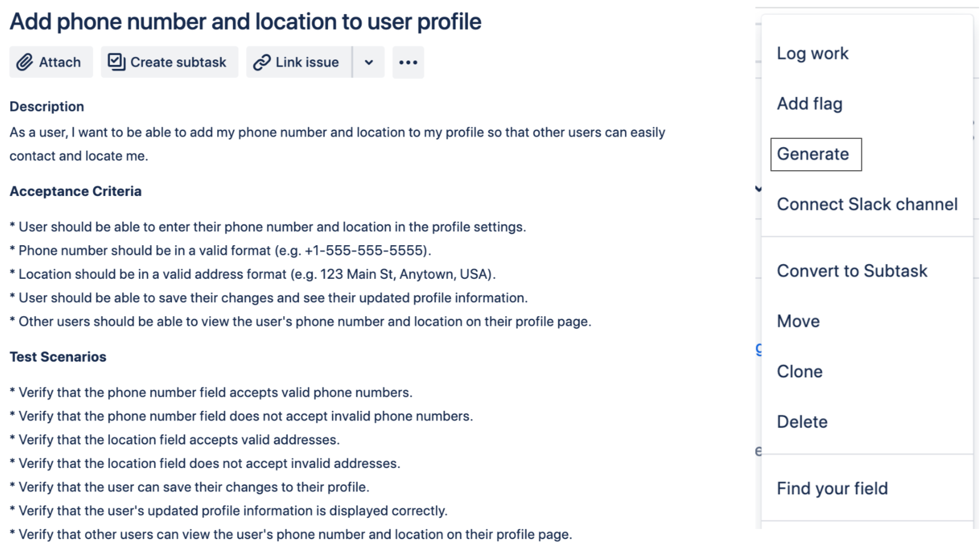Click the Acceptance Criteria heading
The height and width of the screenshot is (558, 980).
(76, 191)
